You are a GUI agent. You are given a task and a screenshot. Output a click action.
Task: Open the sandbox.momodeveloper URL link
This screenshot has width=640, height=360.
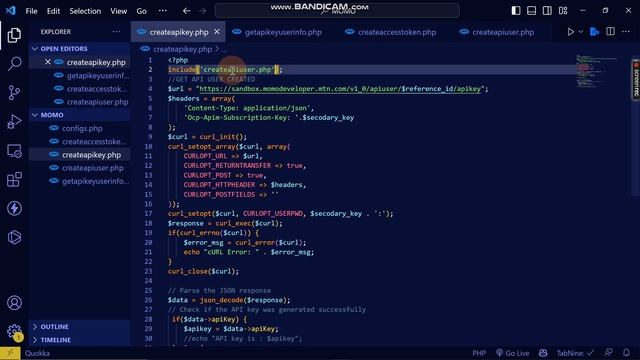pos(340,89)
